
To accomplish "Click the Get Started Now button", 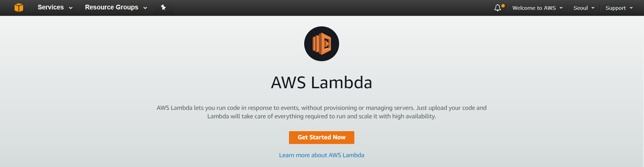I will pos(322,137).
